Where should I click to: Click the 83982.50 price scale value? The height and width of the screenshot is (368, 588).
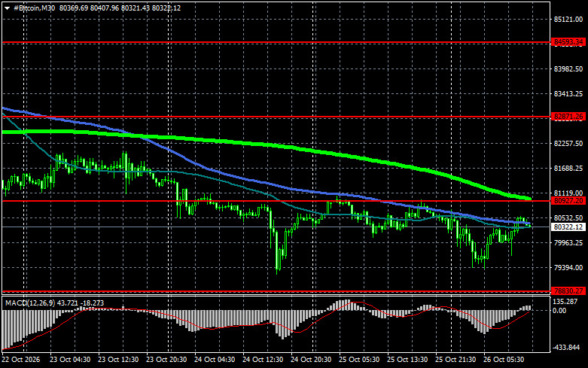568,69
